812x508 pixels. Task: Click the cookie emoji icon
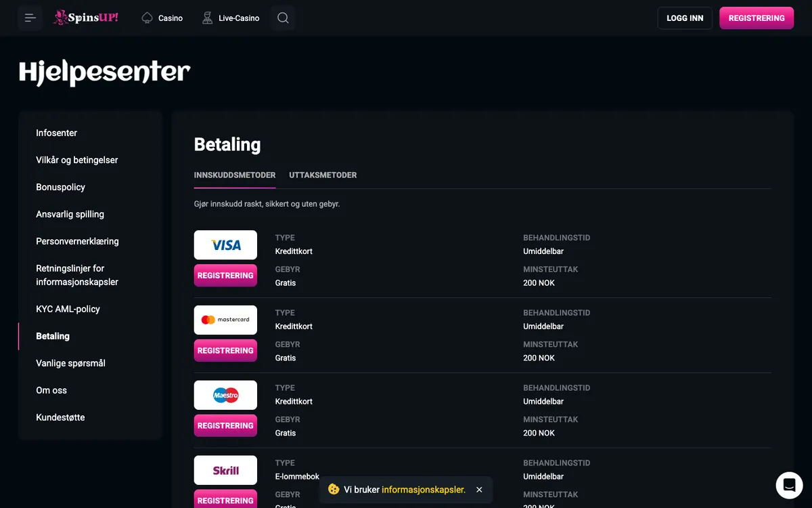click(334, 489)
